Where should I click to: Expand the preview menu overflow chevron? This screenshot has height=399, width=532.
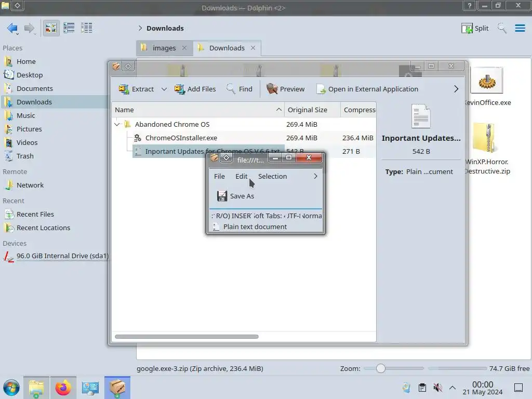click(x=315, y=177)
